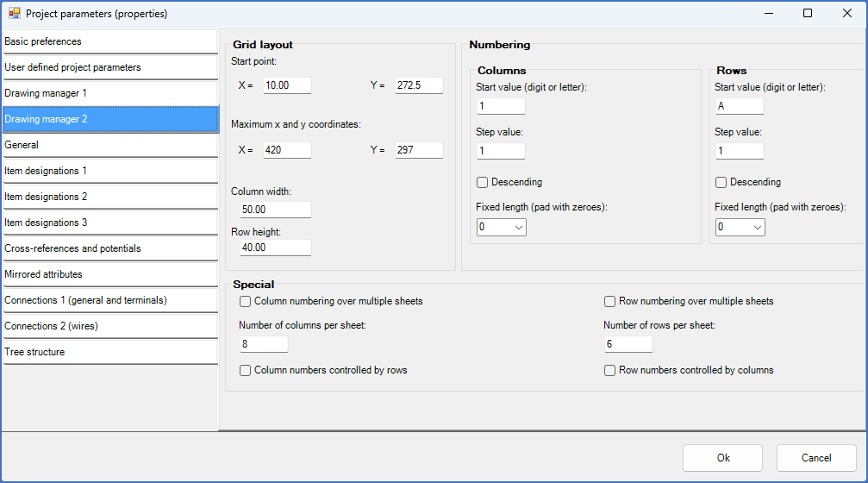Open Item designations 2 page

click(x=110, y=197)
